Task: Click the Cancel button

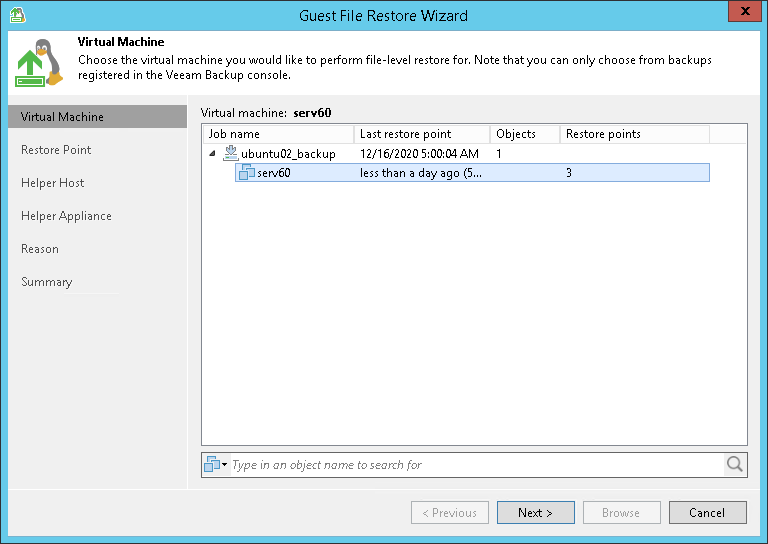Action: 708,512
